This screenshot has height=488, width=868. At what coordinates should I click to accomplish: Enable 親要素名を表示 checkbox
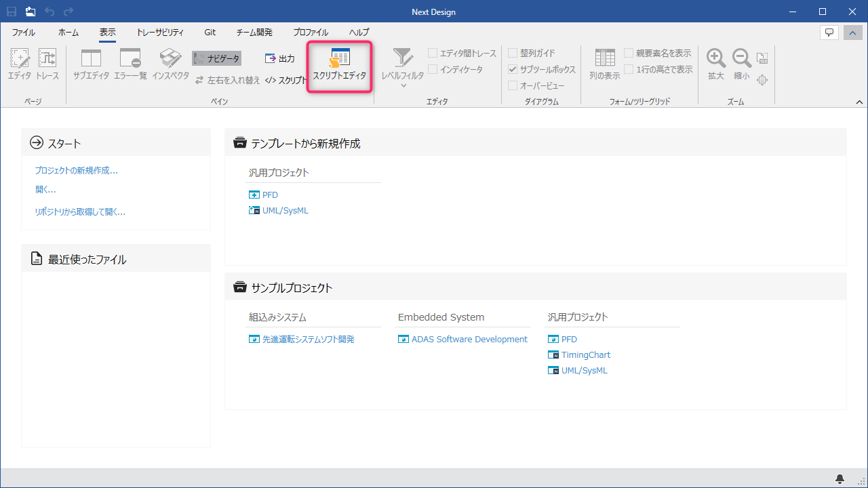tap(658, 53)
